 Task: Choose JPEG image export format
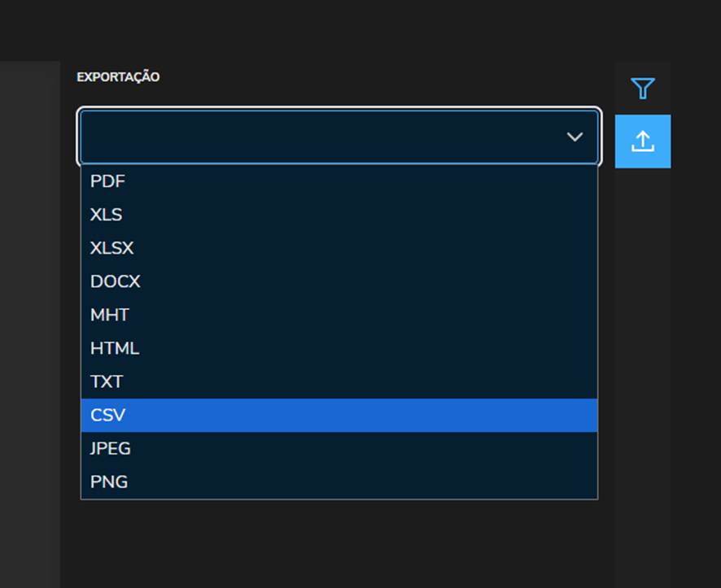[x=111, y=448]
